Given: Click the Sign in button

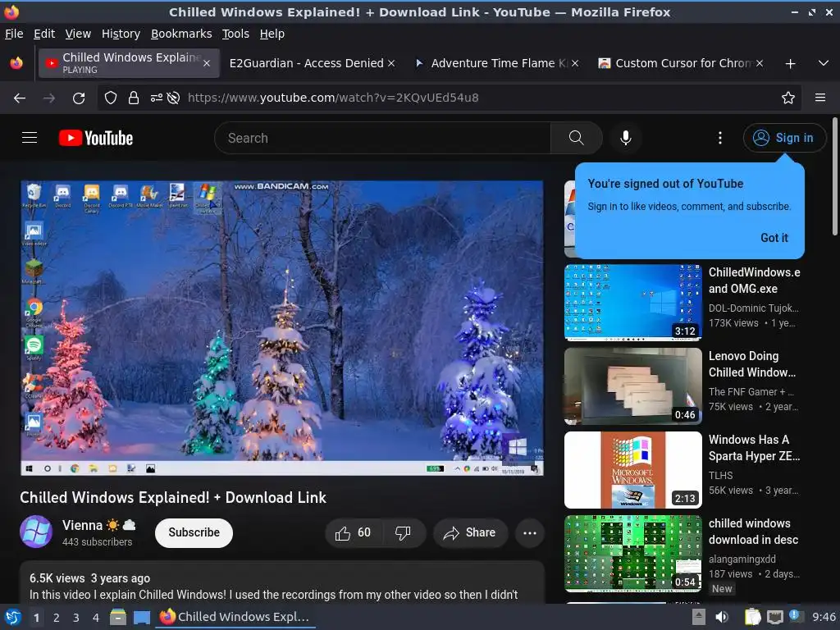Looking at the screenshot, I should click(783, 138).
